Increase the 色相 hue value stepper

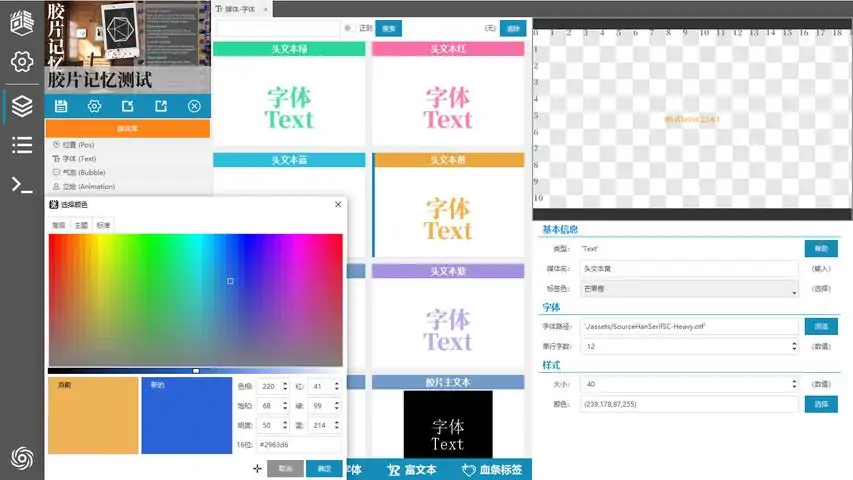click(x=285, y=382)
